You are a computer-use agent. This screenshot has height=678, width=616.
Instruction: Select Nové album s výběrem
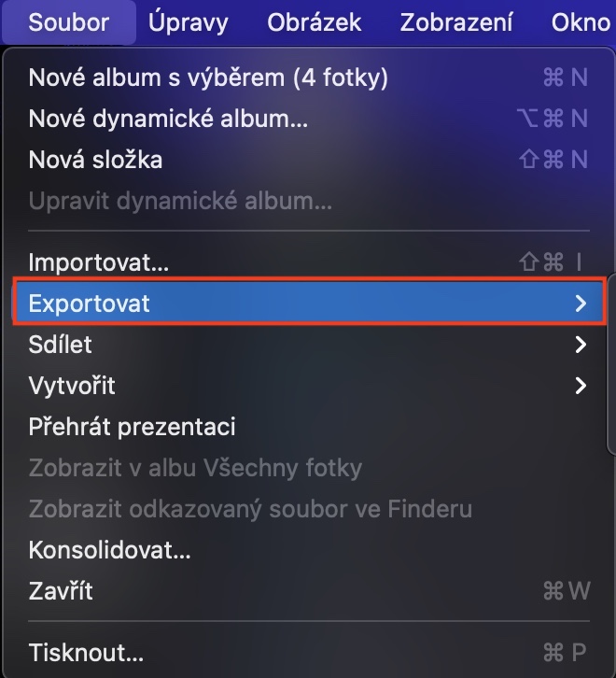[208, 77]
